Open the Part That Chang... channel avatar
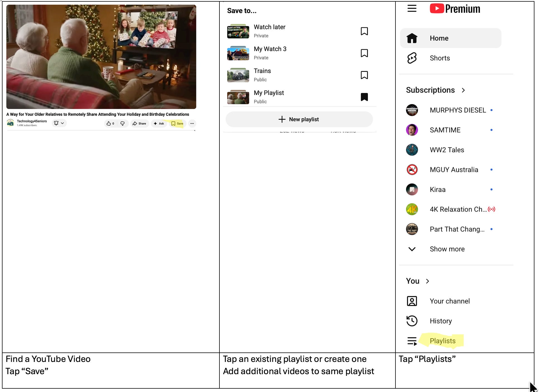The width and height of the screenshot is (540, 392). 412,229
